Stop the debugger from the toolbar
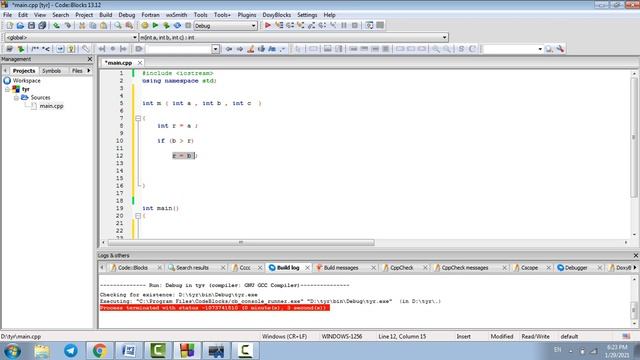Image resolution: width=640 pixels, height=360 pixels. coord(355,25)
